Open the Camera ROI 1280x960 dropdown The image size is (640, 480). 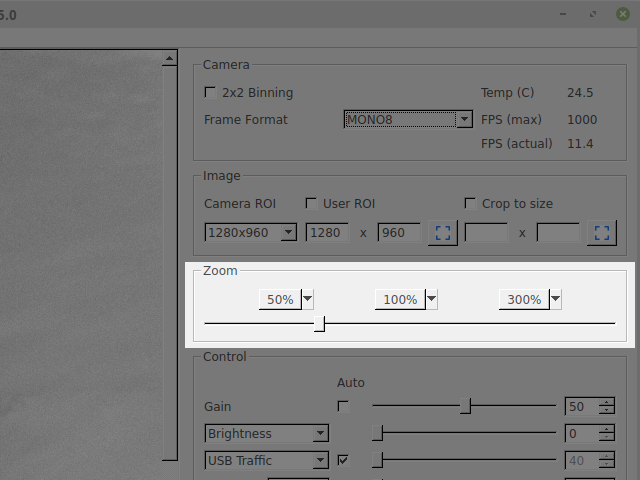(251, 232)
